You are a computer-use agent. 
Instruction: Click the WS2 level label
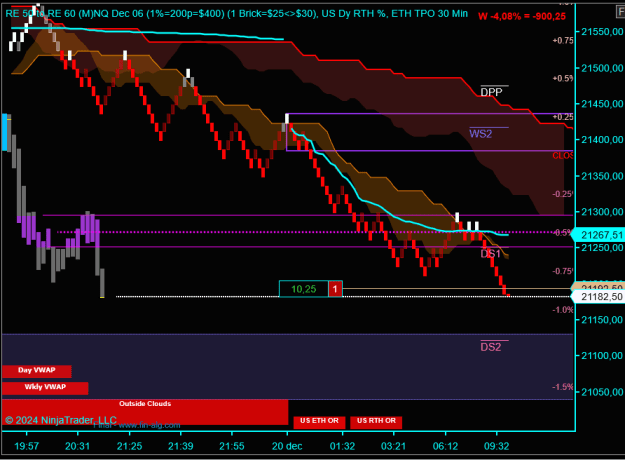coord(481,134)
